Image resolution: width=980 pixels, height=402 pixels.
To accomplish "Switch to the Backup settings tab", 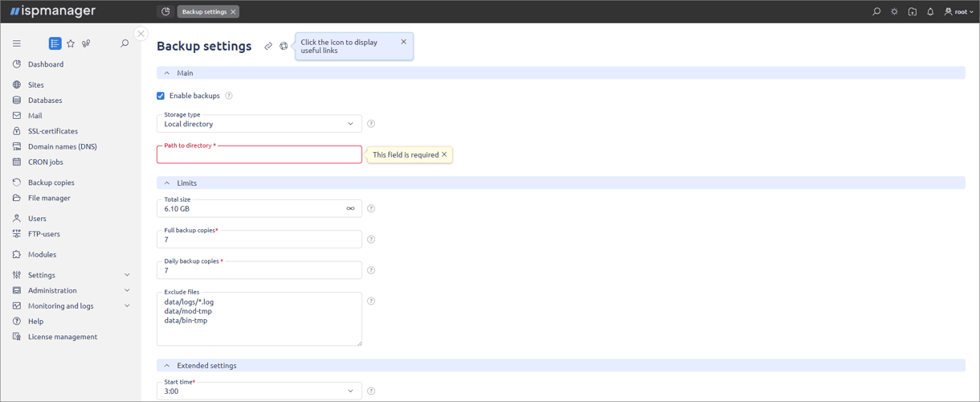I will point(204,12).
